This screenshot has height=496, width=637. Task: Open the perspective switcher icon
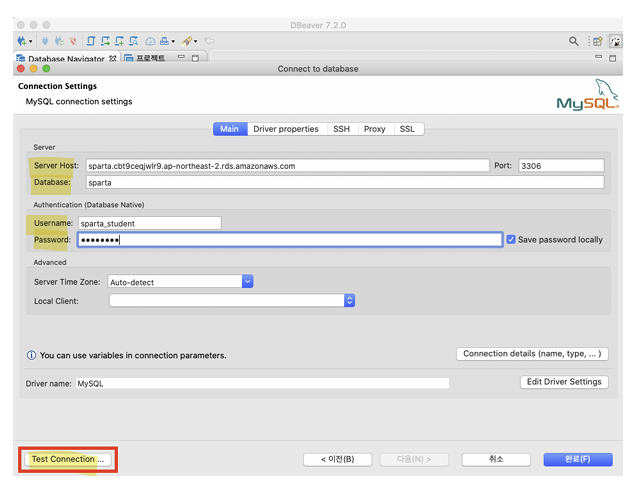click(x=598, y=41)
